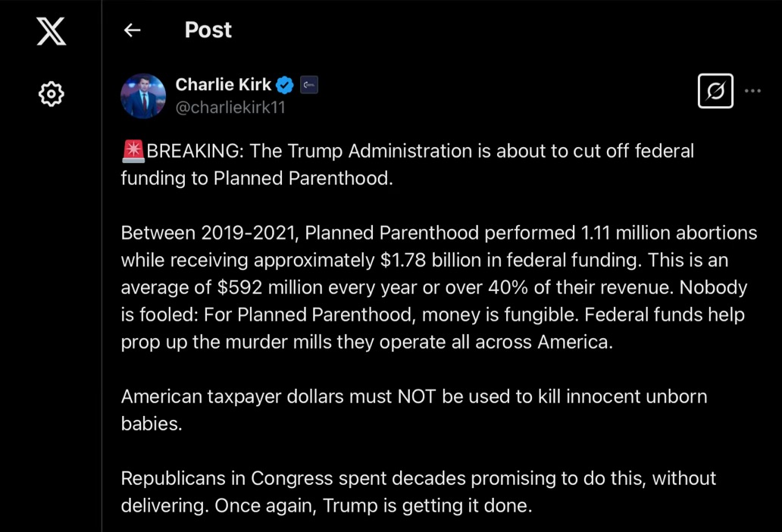Click the word NOT in capital letters
Screen dimensions: 782x532
417,396
